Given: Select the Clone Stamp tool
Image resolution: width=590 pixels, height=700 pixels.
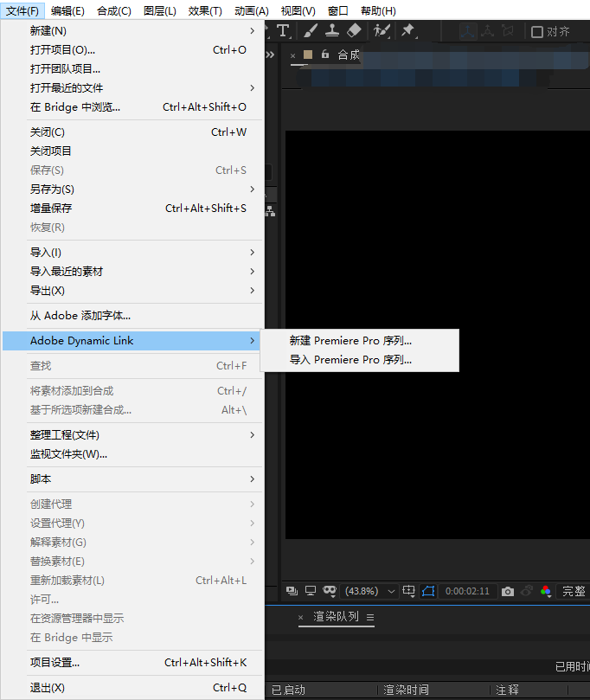Looking at the screenshot, I should [331, 31].
